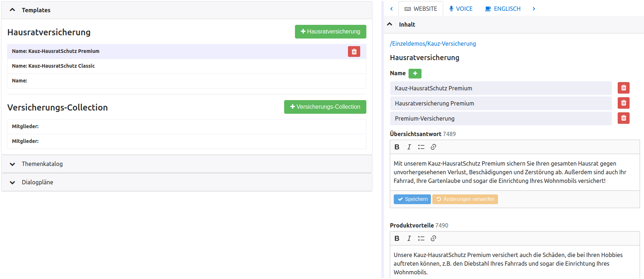Show next tabs with right arrow

(534, 9)
